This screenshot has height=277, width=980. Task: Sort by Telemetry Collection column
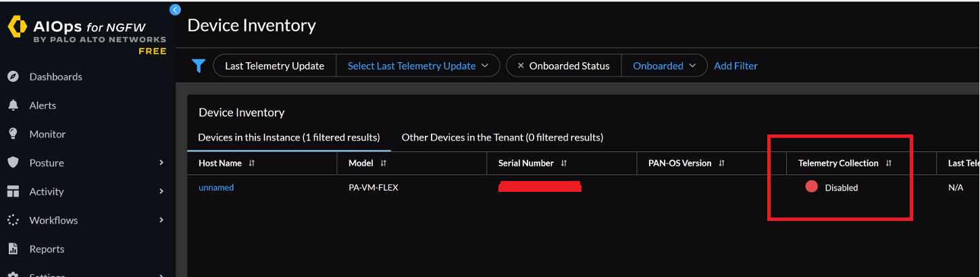[x=889, y=163]
